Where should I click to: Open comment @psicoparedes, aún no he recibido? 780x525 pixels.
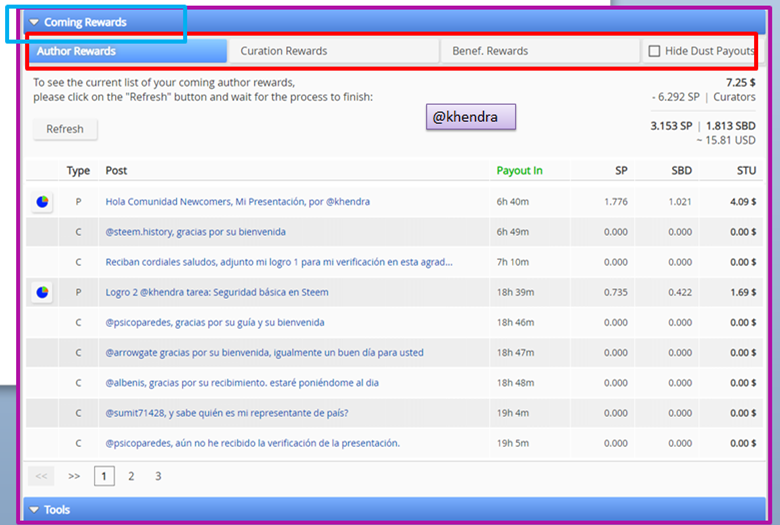pos(252,443)
